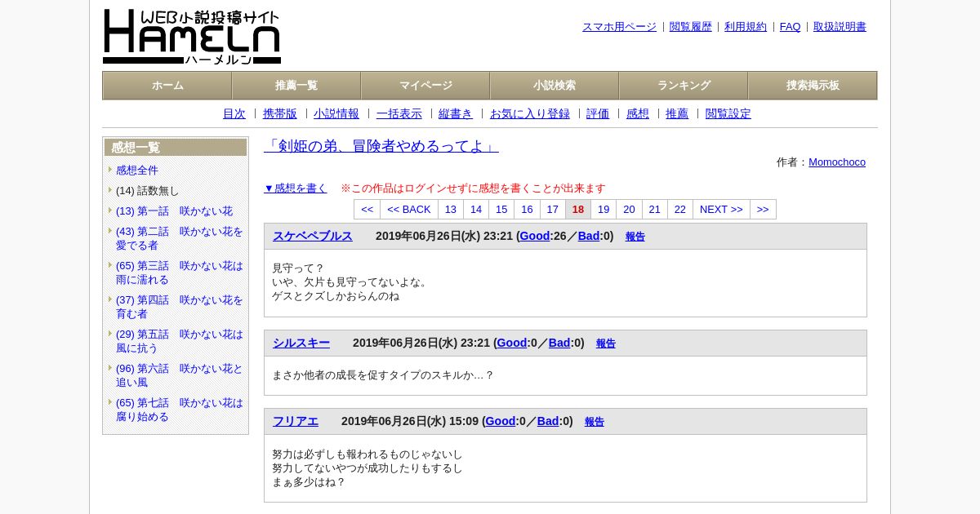Open 感想 sub-menu link
The height and width of the screenshot is (514, 980).
pos(638,113)
